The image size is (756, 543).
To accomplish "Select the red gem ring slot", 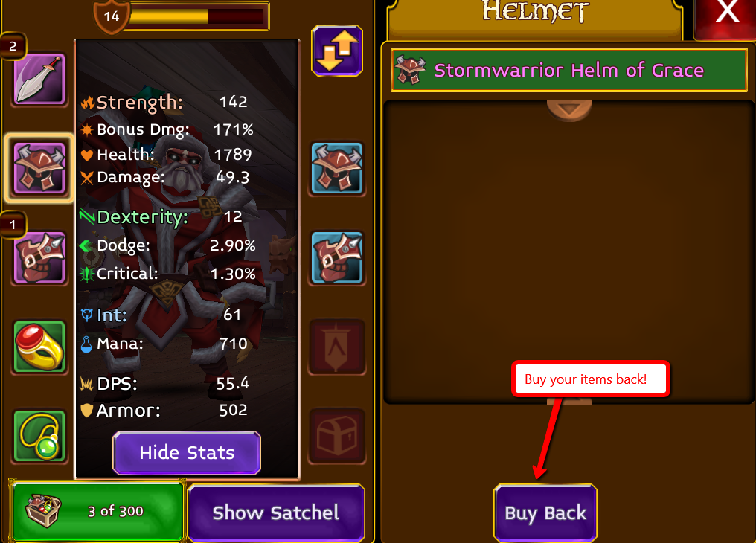I will click(39, 347).
